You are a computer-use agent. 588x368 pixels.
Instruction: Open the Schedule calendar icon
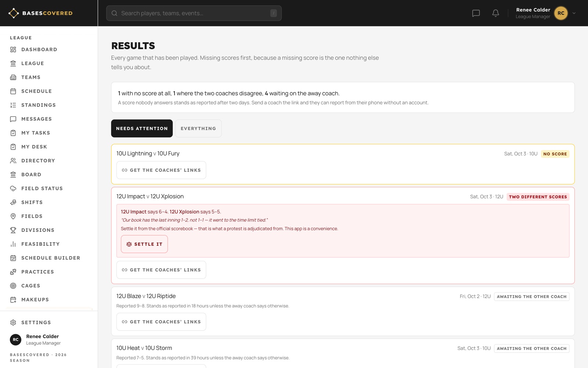(13, 91)
